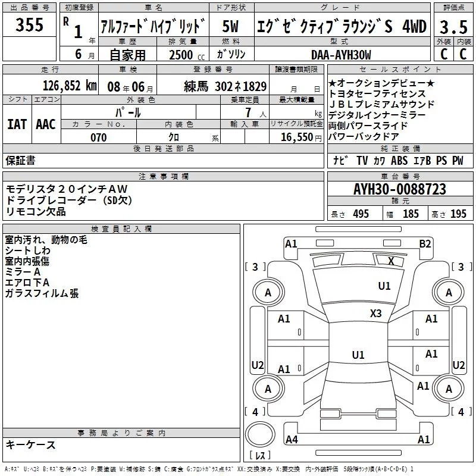The height and width of the screenshot is (476, 476).
Task: Select the overall score 3.5
Action: click(x=453, y=27)
